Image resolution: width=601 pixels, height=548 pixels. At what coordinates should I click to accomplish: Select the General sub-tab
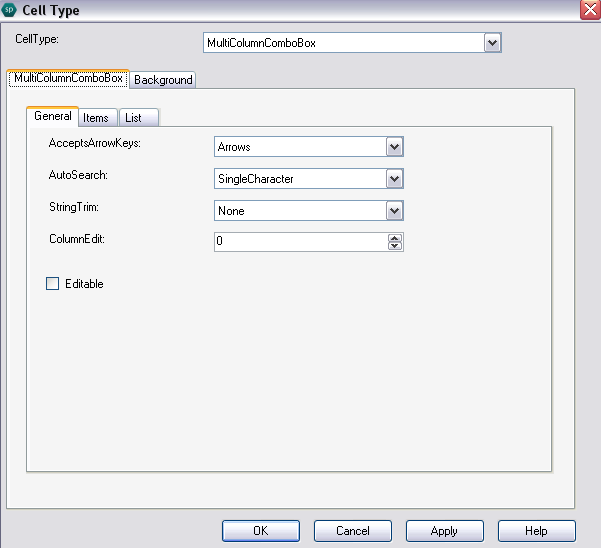[53, 116]
